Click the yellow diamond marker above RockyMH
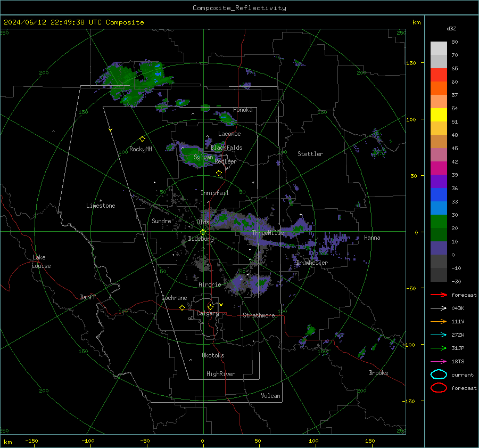 (x=142, y=139)
